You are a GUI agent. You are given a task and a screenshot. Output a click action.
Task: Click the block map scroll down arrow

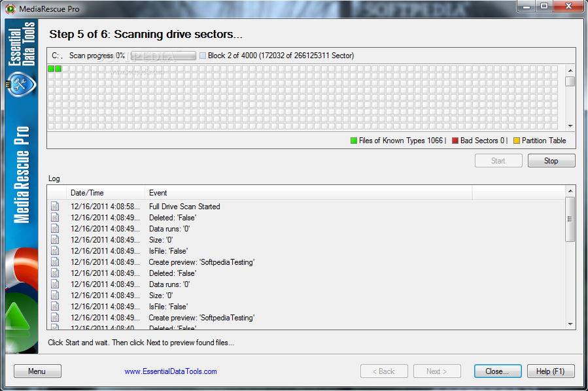point(570,126)
